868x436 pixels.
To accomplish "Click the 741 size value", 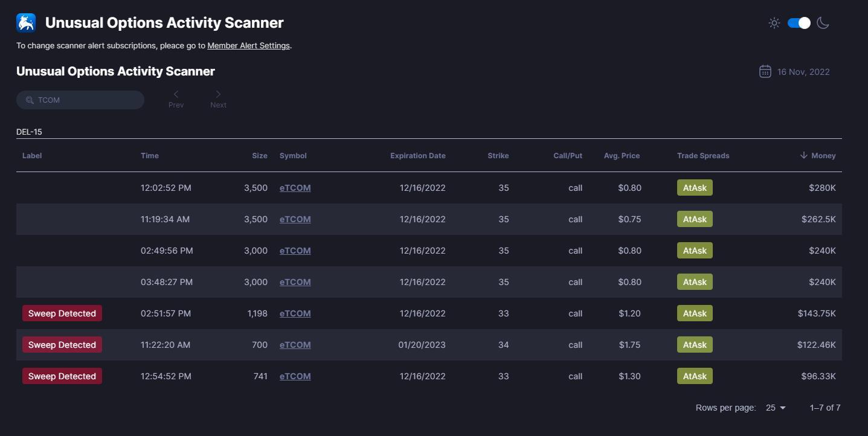I will [260, 376].
